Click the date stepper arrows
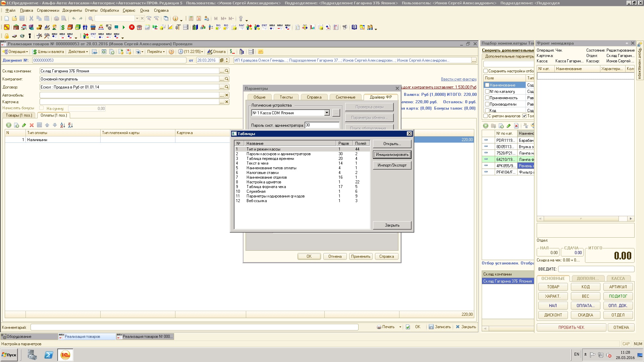Image resolution: width=644 pixels, height=362 pixels. (x=227, y=60)
